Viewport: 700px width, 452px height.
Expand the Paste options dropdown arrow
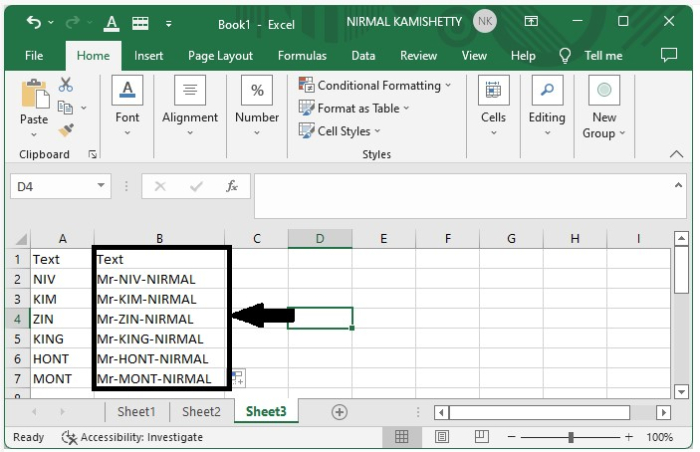click(x=34, y=134)
